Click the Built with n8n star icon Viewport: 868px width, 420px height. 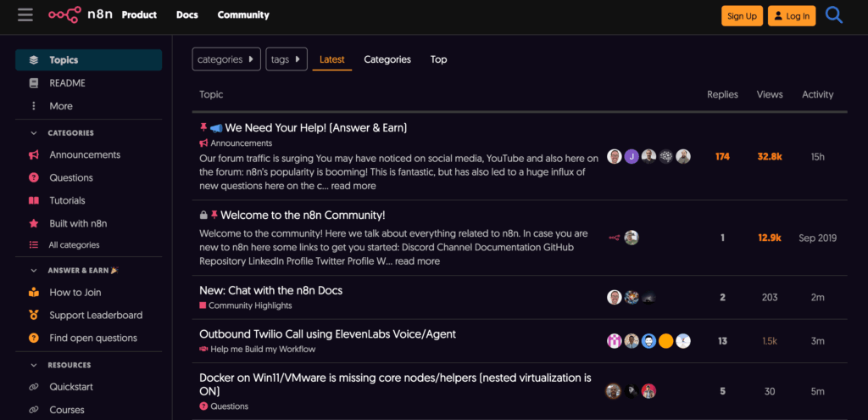pyautogui.click(x=34, y=224)
